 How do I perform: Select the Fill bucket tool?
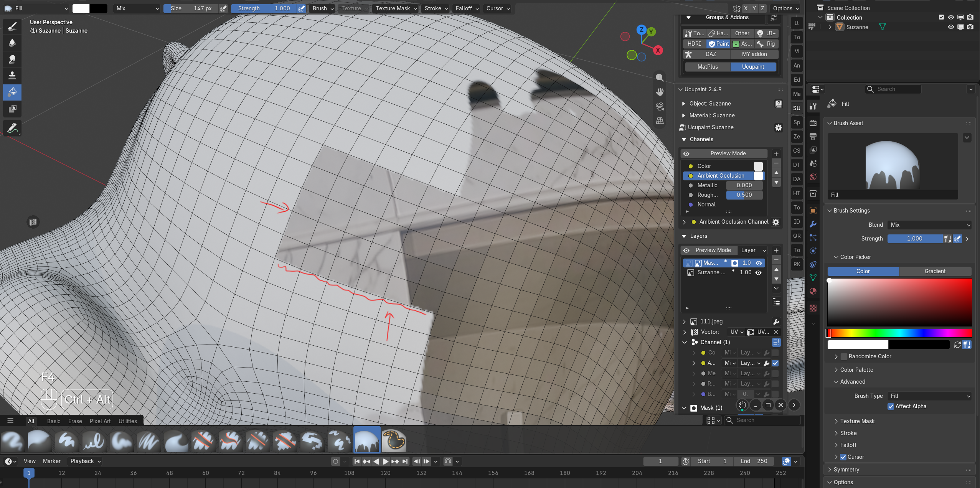[x=12, y=92]
